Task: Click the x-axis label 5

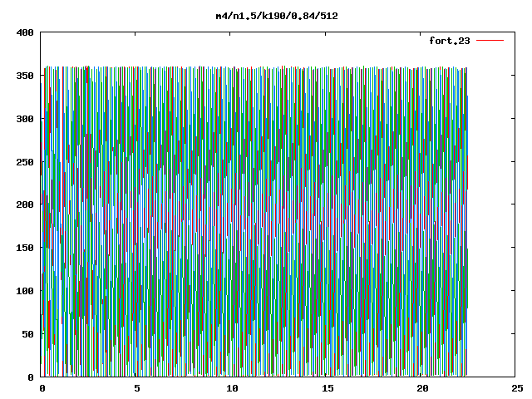Action: (137, 388)
